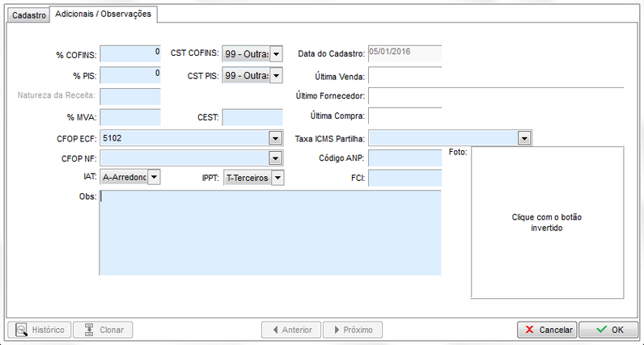Click into the Obs text area

click(270, 233)
